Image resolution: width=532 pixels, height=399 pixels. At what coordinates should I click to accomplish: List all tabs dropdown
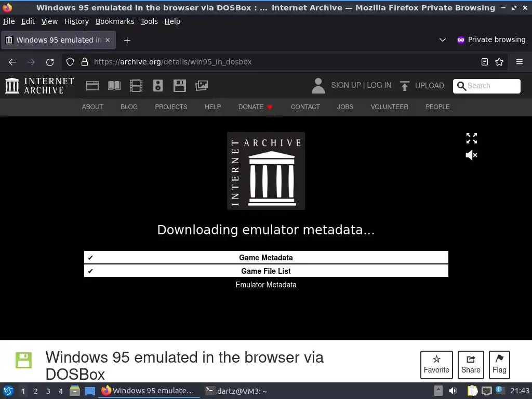point(443,39)
